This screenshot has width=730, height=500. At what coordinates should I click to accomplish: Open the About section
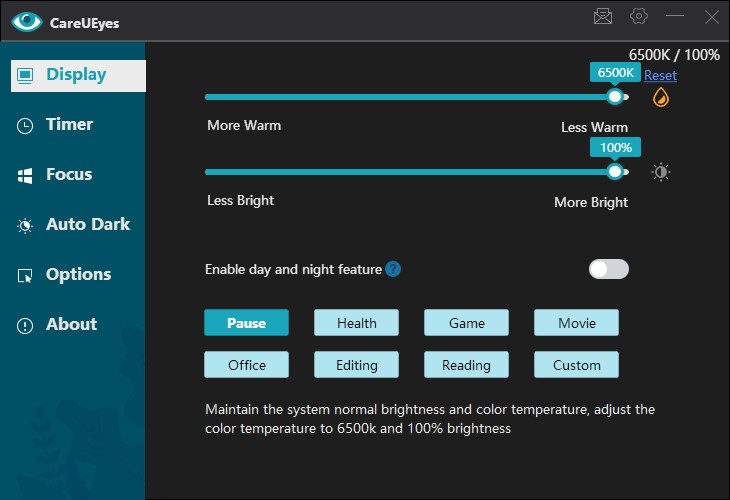73,324
